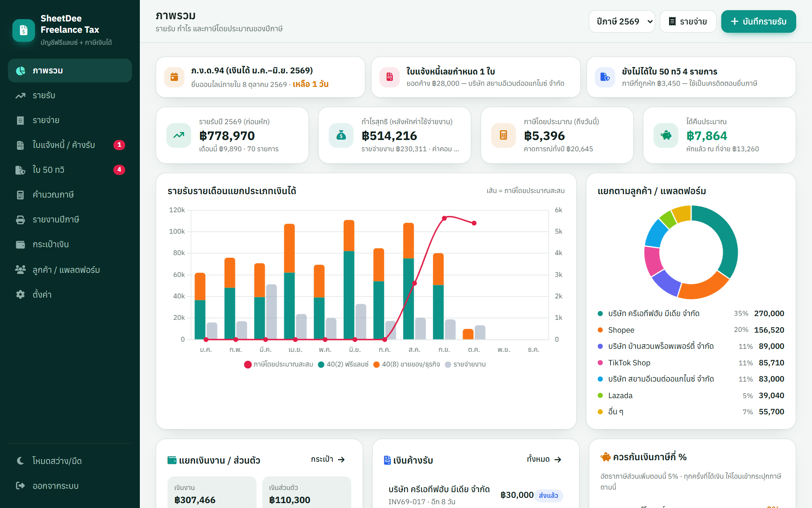Click the trending-up icon on รายรับปี 2569 card
The image size is (812, 508).
pyautogui.click(x=179, y=135)
